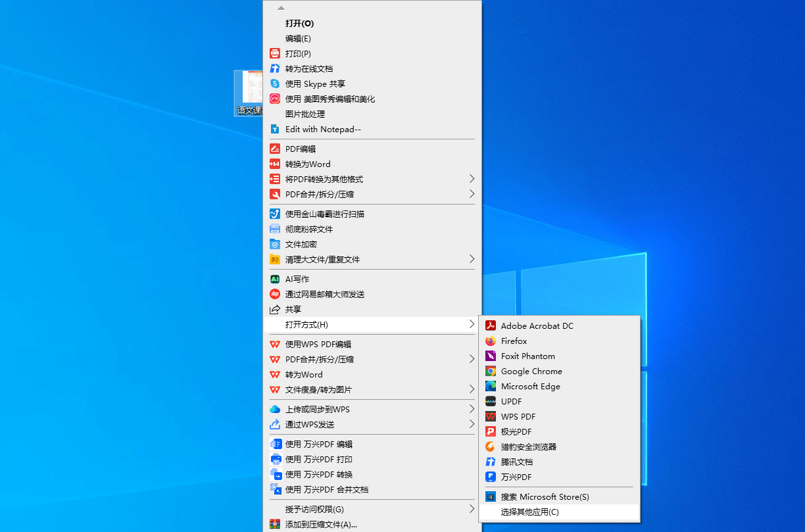Click the Notepad-- icon
Screen dimensions: 805x532
point(275,130)
